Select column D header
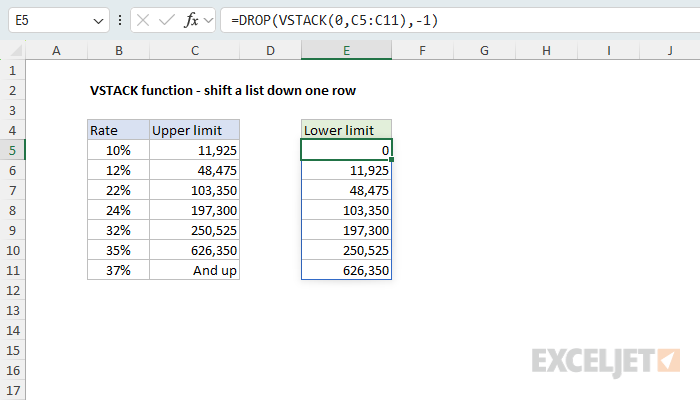The height and width of the screenshot is (400, 700). click(x=271, y=50)
